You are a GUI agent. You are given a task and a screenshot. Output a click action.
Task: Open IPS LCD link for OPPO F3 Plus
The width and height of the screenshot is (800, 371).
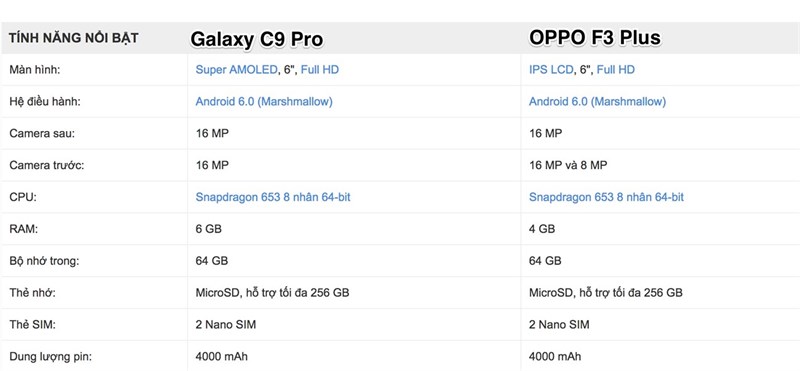[551, 70]
